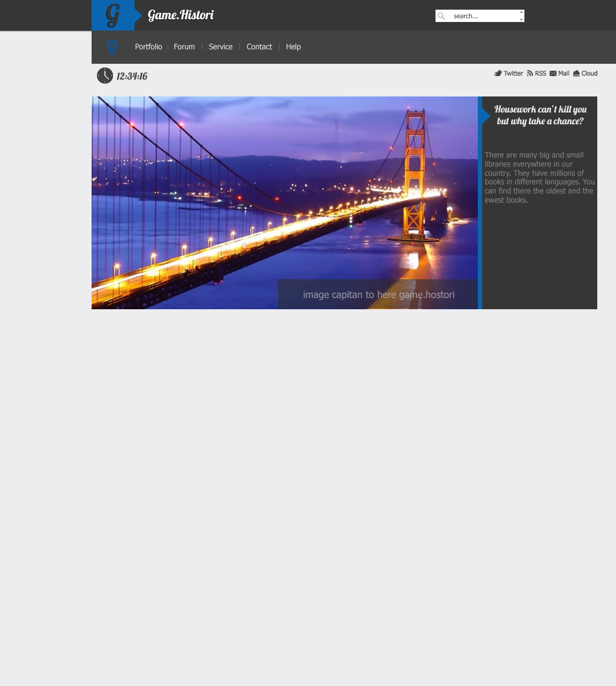Click the blue G logo icon
The image size is (616, 686).
(x=113, y=15)
